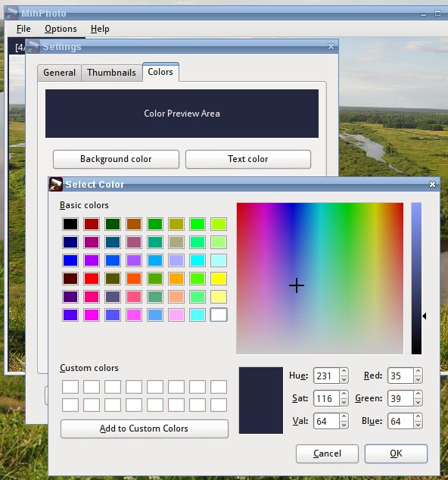Confirm color with the OK button
This screenshot has height=480, width=448.
[x=396, y=454]
